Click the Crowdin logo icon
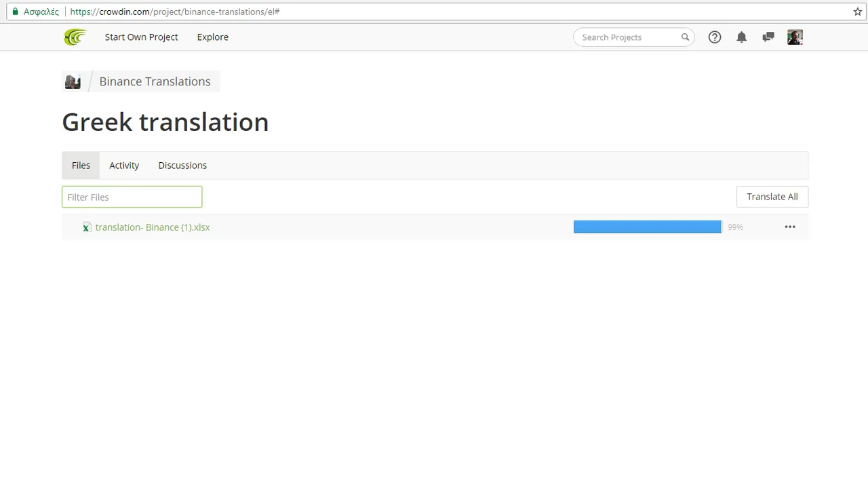This screenshot has width=868, height=479. [75, 37]
